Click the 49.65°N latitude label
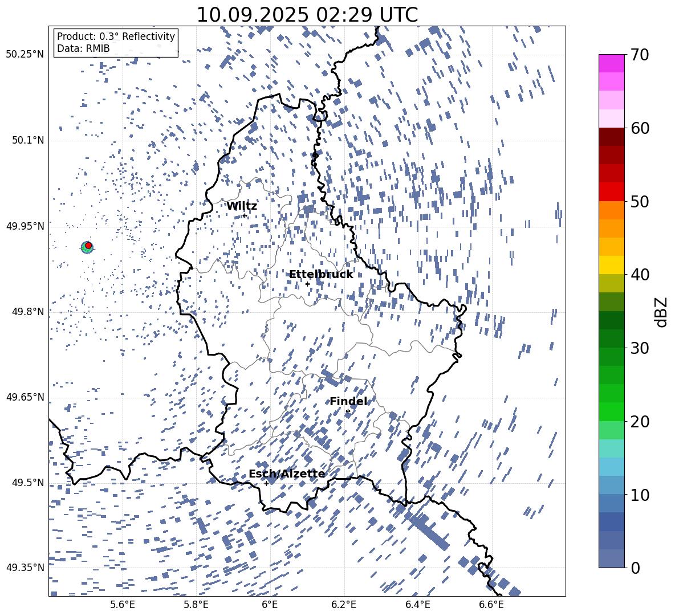675x616 pixels. [x=26, y=397]
